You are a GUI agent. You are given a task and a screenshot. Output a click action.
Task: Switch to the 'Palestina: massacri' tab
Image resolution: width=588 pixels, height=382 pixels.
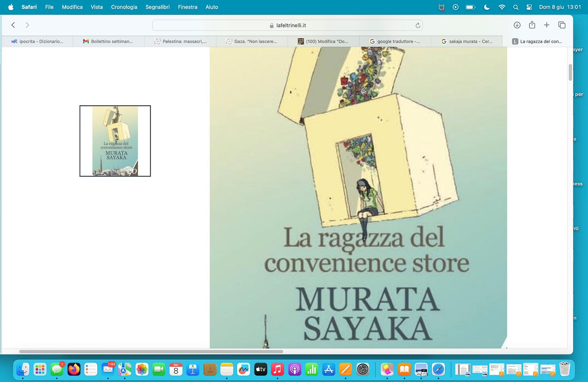click(180, 41)
